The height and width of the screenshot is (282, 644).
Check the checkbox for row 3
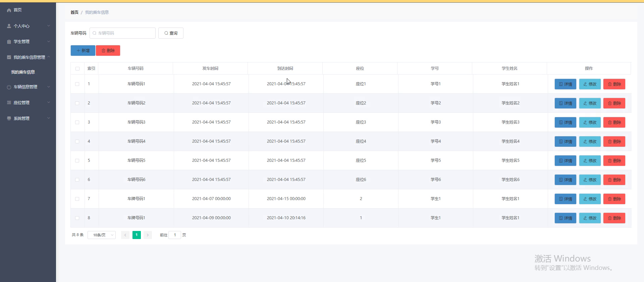pos(77,122)
